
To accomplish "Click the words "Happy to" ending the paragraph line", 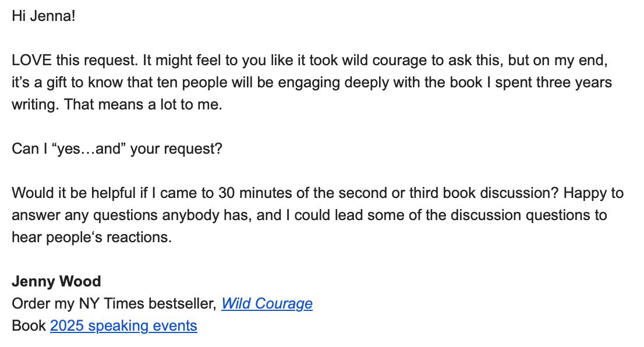I will click(x=593, y=193).
